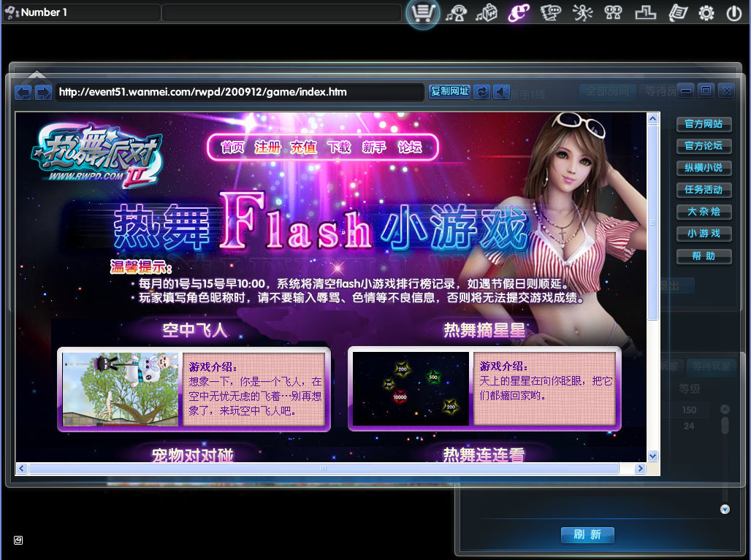Viewport: 751px width, 560px height.
Task: Click the small icon at bottom-left corner
Action: point(18,540)
